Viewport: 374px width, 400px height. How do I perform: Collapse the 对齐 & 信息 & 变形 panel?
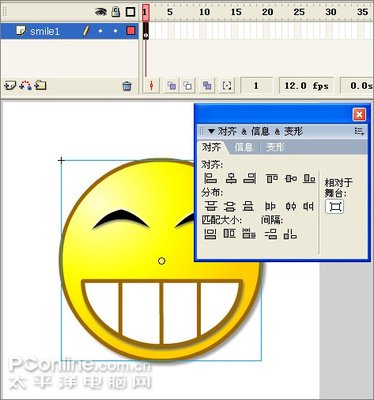tap(211, 131)
